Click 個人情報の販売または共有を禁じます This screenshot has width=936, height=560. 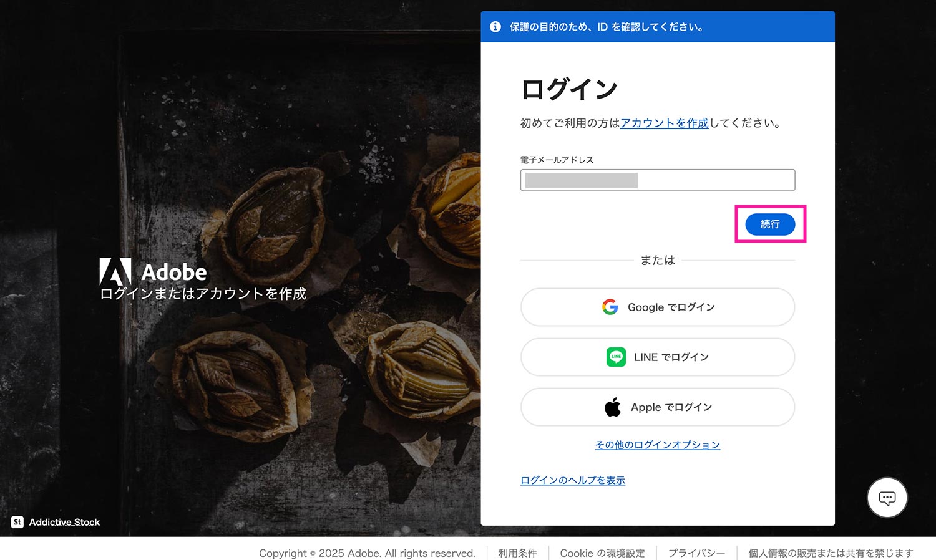coord(830,553)
